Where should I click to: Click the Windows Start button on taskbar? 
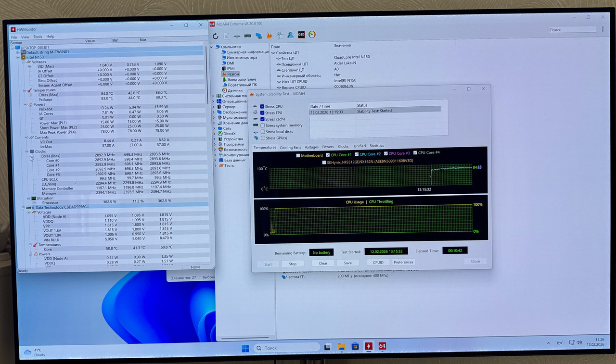click(245, 348)
